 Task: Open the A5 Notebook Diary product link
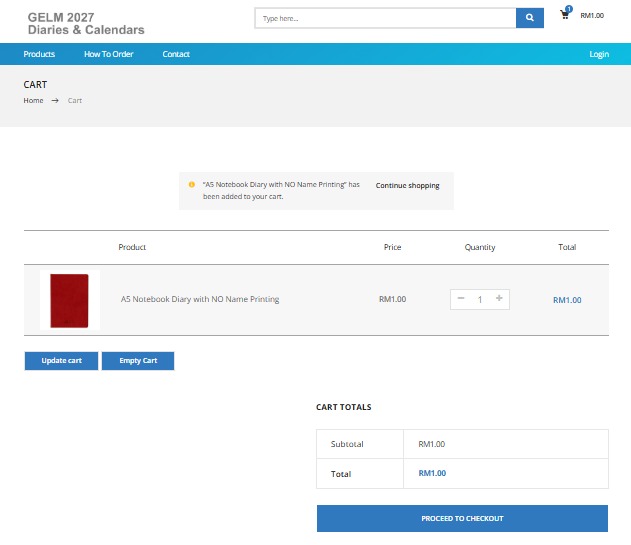pyautogui.click(x=200, y=299)
